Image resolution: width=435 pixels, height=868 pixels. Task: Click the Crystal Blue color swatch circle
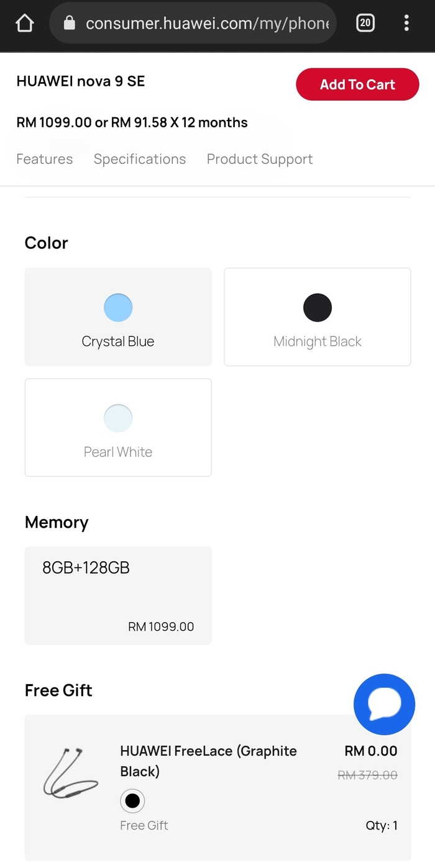(x=118, y=307)
